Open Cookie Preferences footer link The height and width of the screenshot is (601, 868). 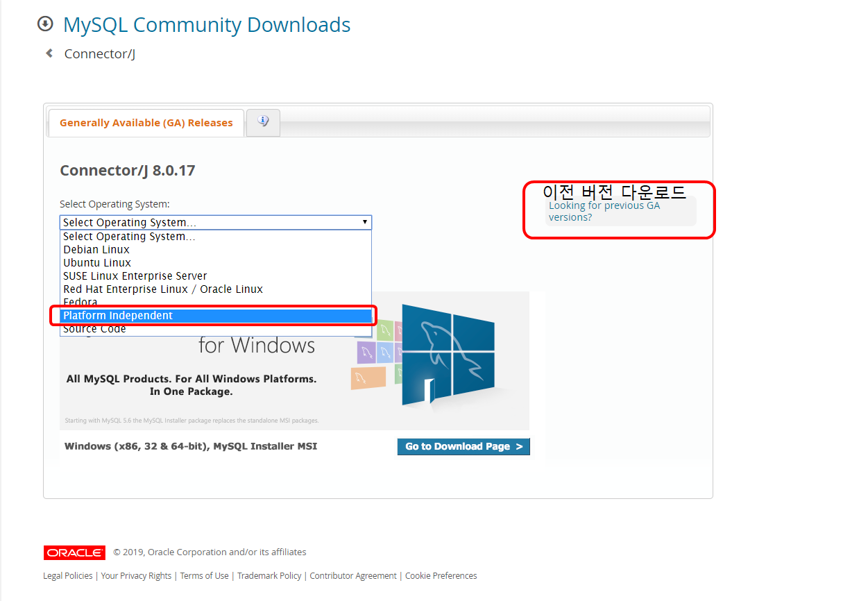(x=441, y=576)
